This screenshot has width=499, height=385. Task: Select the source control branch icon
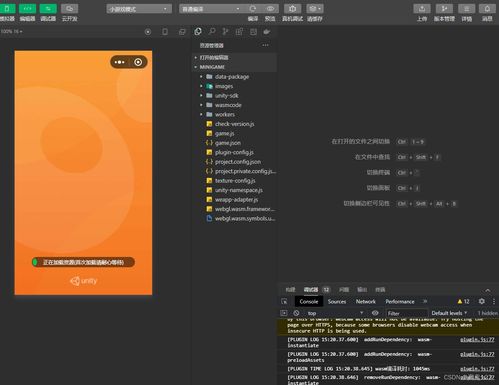tap(225, 32)
